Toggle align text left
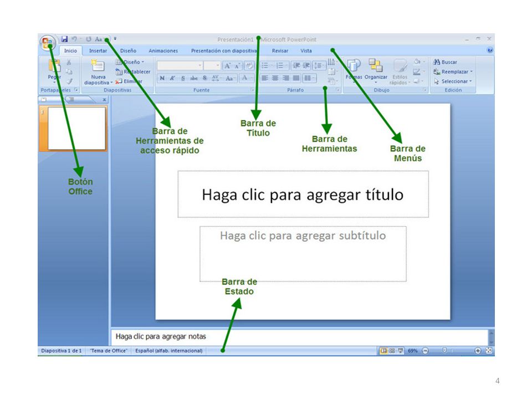 click(x=265, y=78)
